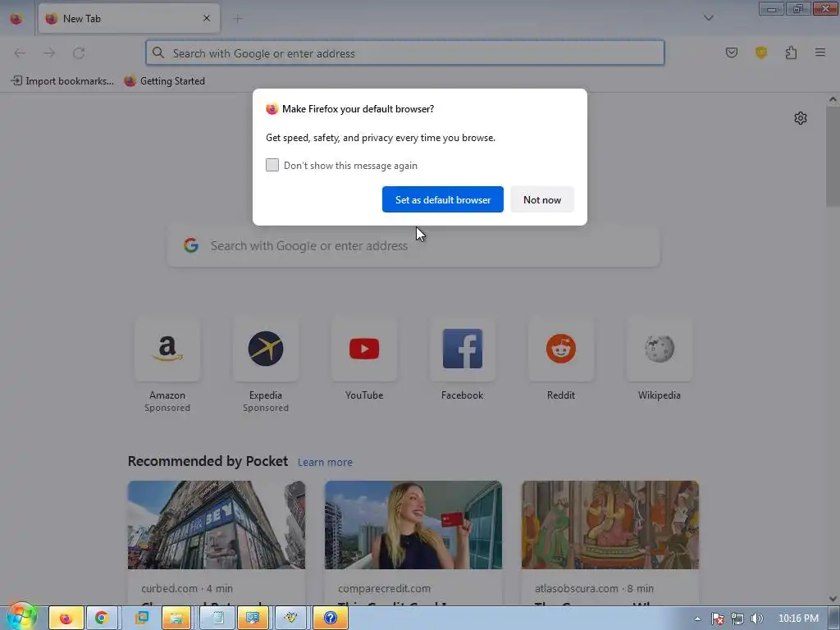Open the Getting Started bookmark

coord(164,81)
